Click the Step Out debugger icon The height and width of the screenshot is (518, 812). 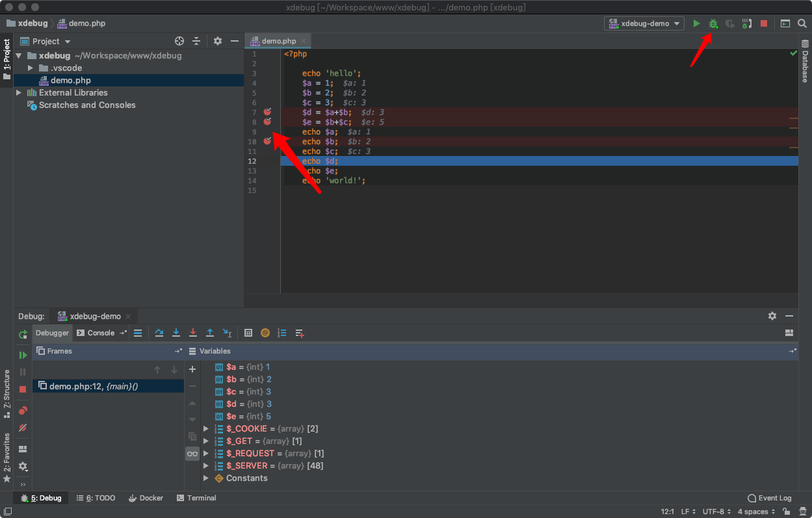210,333
